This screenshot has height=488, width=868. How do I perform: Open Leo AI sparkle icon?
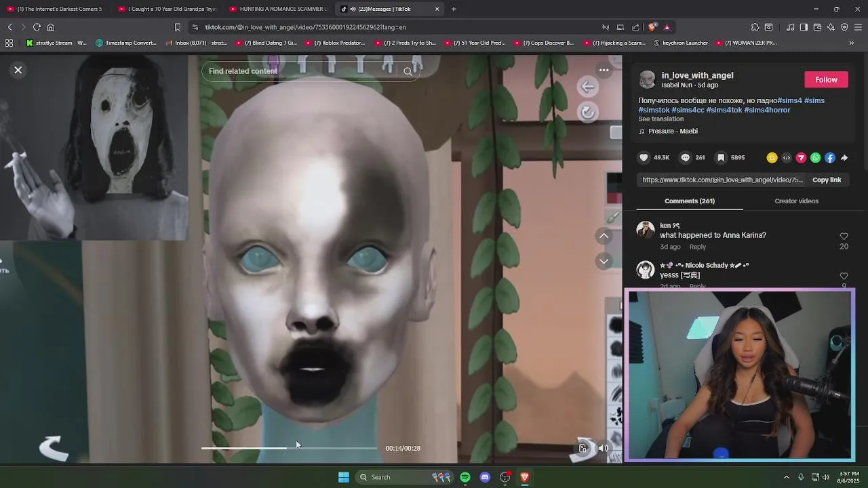click(x=831, y=27)
